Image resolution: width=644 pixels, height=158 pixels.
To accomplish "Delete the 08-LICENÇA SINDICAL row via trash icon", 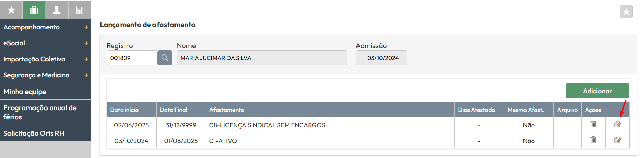I will pyautogui.click(x=593, y=124).
